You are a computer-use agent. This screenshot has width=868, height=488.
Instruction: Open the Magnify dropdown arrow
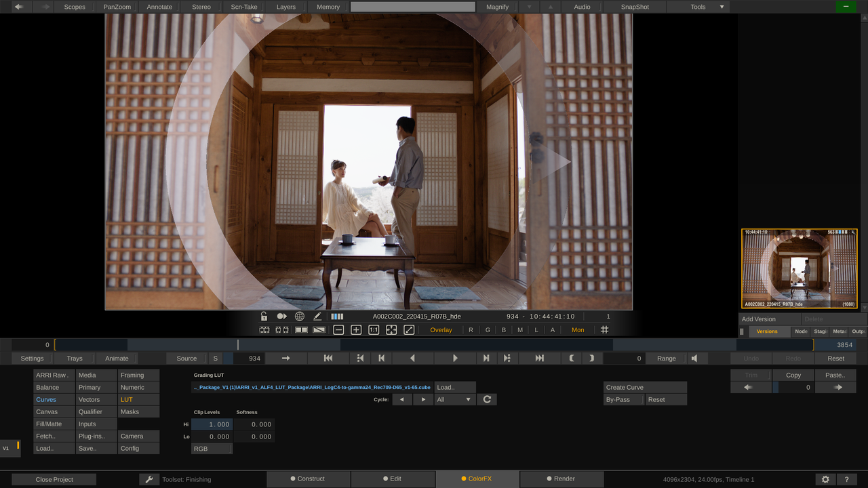pyautogui.click(x=530, y=7)
